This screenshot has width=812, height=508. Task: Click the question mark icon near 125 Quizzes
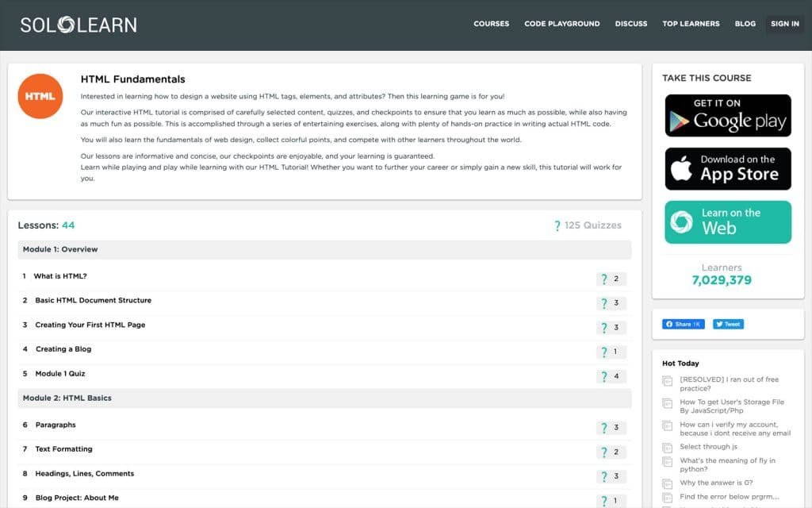(x=557, y=225)
